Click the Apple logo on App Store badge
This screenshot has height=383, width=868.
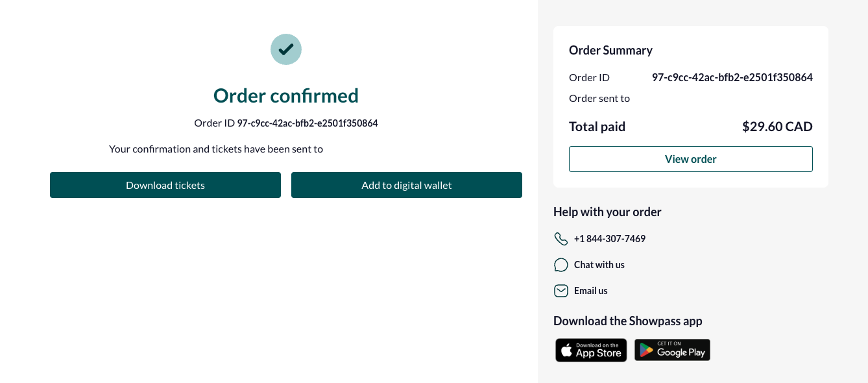pyautogui.click(x=567, y=351)
